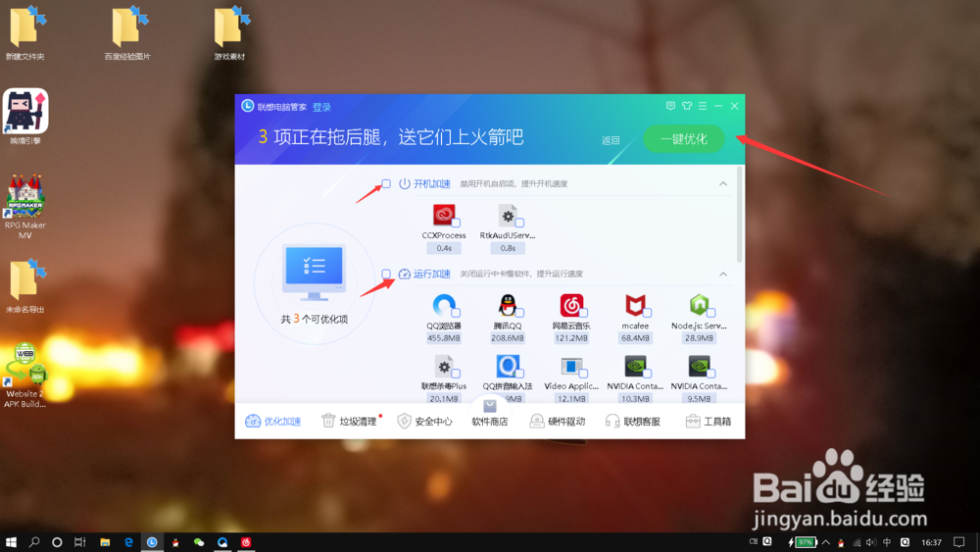Click the taskbar search magnifier

pyautogui.click(x=34, y=542)
